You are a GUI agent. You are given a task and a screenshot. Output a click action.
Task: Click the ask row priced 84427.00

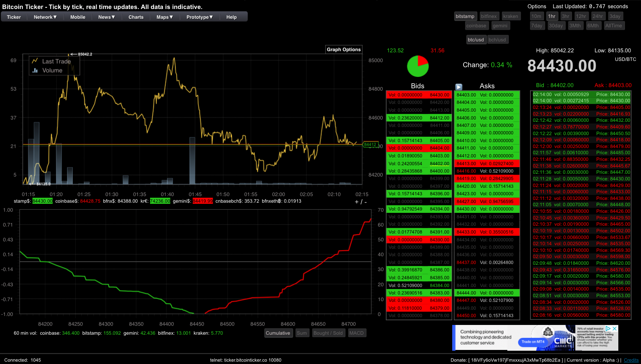[487, 201]
